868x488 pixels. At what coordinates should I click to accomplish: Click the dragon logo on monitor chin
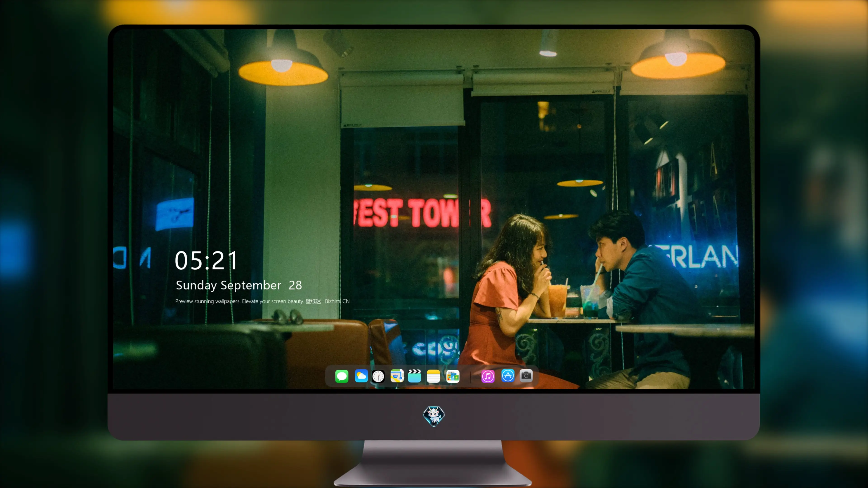pyautogui.click(x=434, y=416)
